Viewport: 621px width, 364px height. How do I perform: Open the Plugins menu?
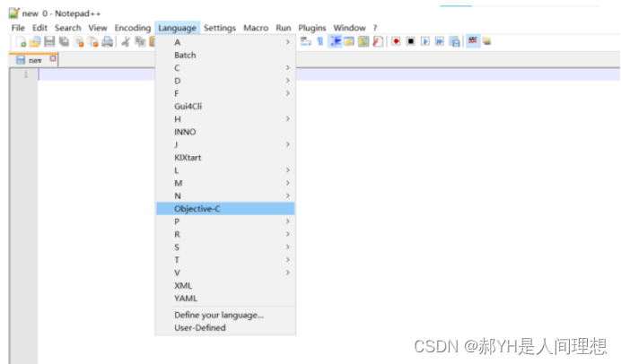(312, 28)
